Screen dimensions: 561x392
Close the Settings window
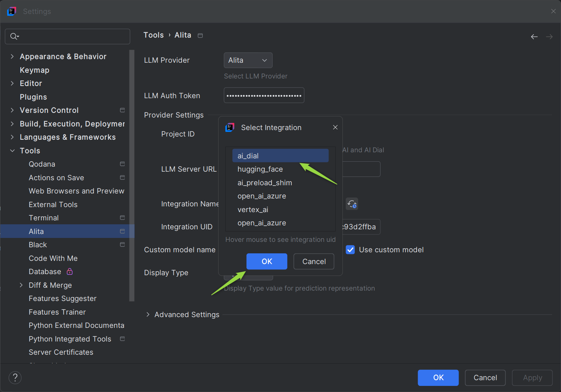[553, 11]
